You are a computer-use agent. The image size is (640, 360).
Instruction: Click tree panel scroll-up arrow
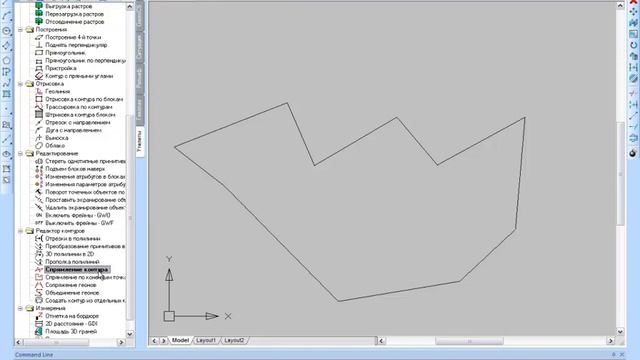point(130,7)
